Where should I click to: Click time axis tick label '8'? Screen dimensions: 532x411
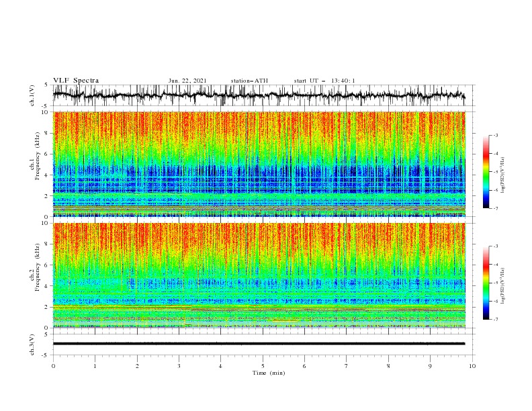[388, 366]
